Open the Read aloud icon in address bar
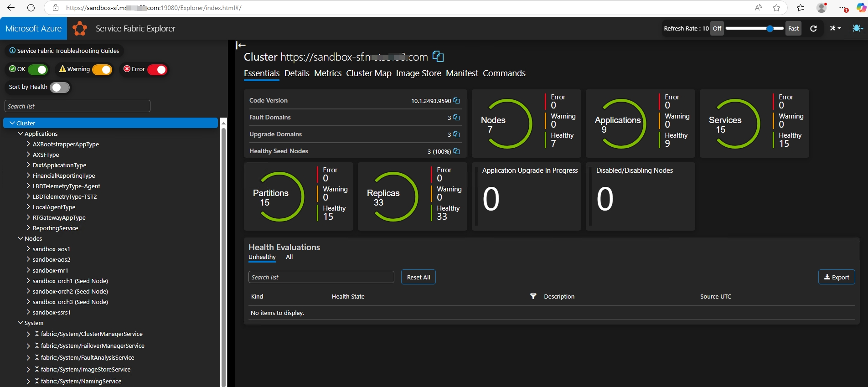868x387 pixels. click(758, 8)
